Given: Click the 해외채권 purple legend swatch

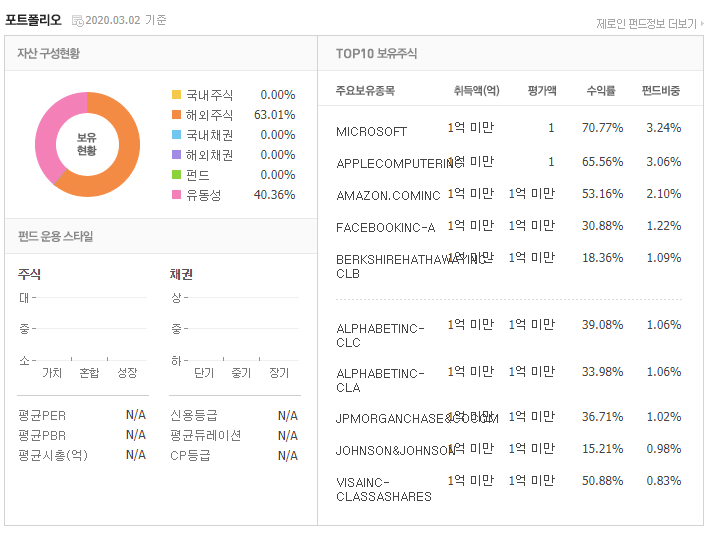Looking at the screenshot, I should pyautogui.click(x=176, y=155).
